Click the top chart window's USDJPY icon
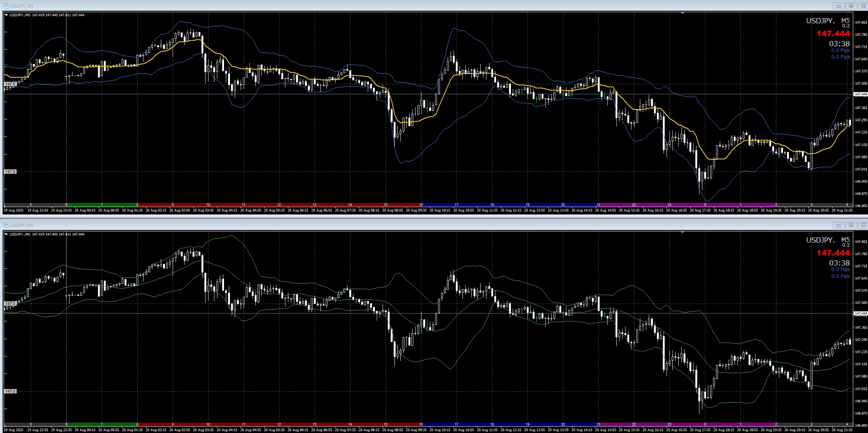The image size is (868, 433). pyautogui.click(x=6, y=6)
